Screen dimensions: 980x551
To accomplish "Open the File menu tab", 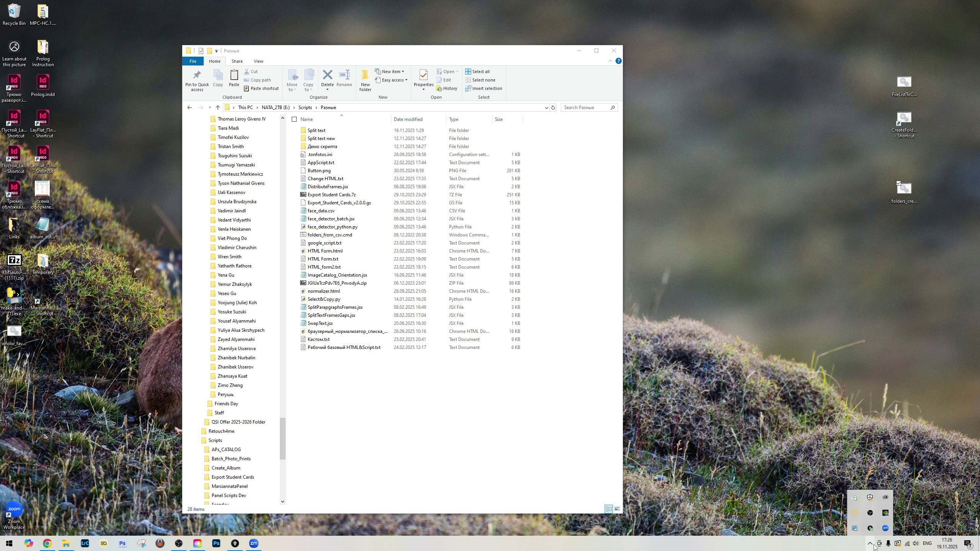I will (193, 61).
